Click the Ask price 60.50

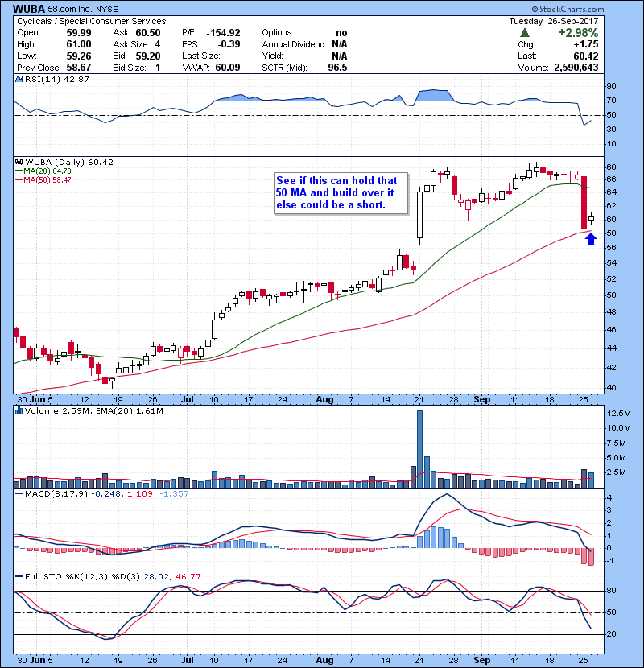[x=148, y=33]
